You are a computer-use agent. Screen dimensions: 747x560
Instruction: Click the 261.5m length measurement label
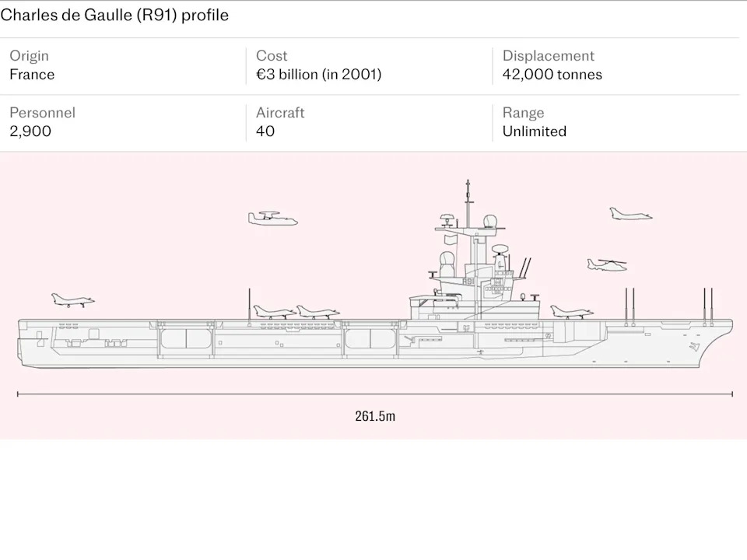coord(373,416)
